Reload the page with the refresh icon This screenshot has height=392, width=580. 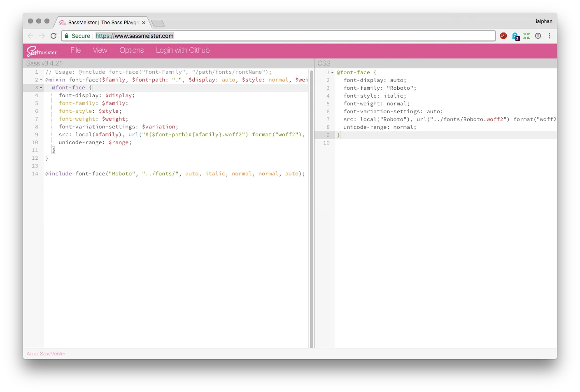tap(54, 36)
